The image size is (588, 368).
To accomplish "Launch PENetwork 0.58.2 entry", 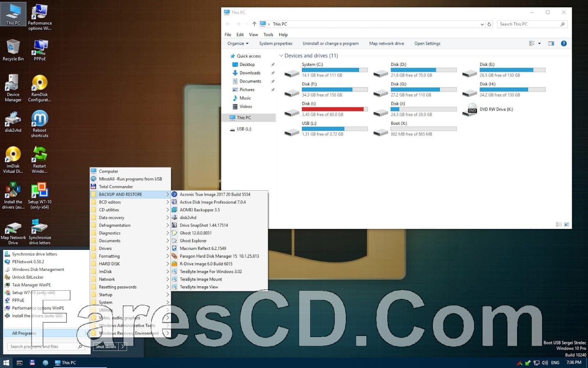I will click(x=46, y=262).
